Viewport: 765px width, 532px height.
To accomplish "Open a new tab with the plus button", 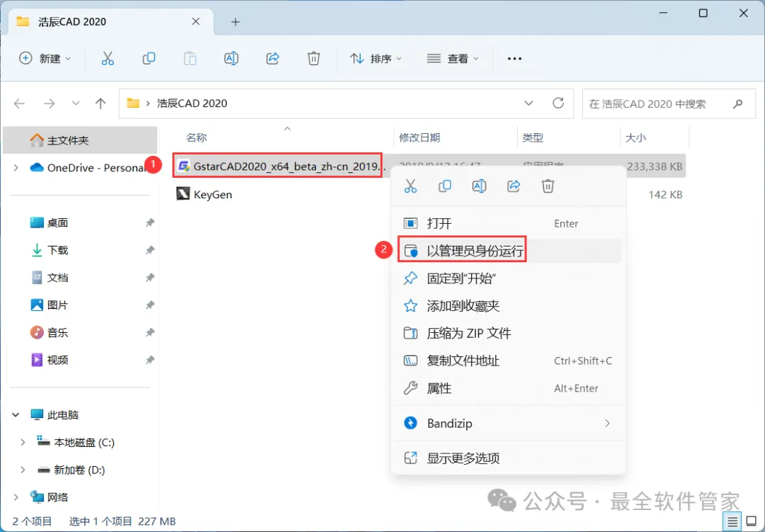I will pos(236,22).
